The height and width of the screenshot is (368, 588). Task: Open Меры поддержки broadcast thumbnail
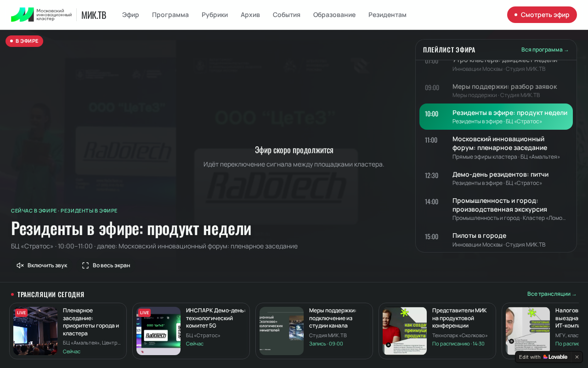tap(282, 331)
